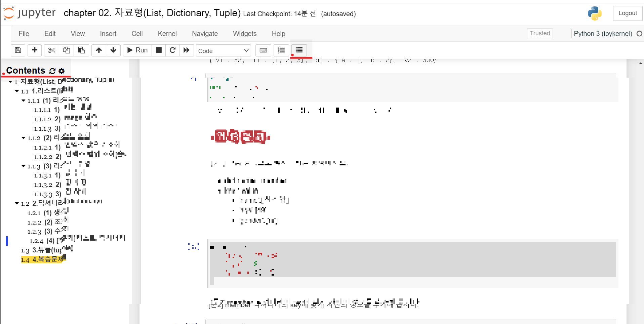Open the Kernel menu

[x=167, y=34]
